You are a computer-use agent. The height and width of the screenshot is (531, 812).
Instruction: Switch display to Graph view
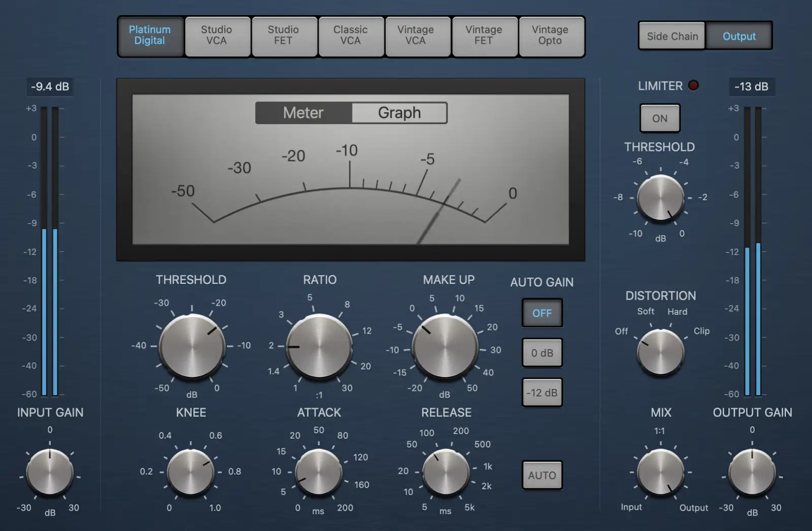tap(399, 113)
